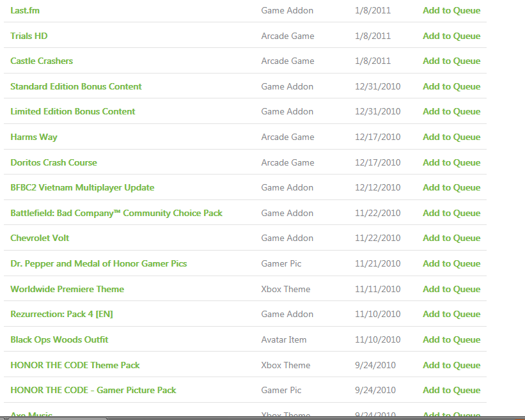The image size is (525, 420).
Task: Select date 9/24/2010 in Theme Pack row
Action: 375,365
